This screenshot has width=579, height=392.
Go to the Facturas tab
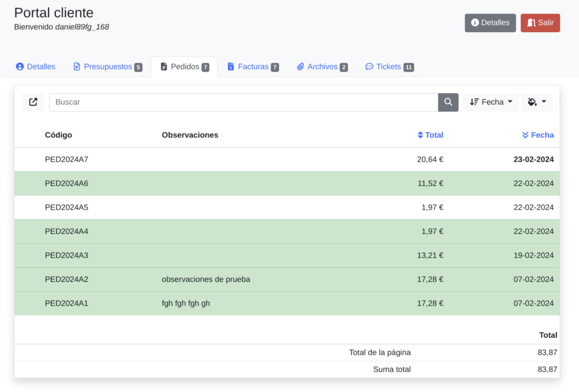coord(253,67)
